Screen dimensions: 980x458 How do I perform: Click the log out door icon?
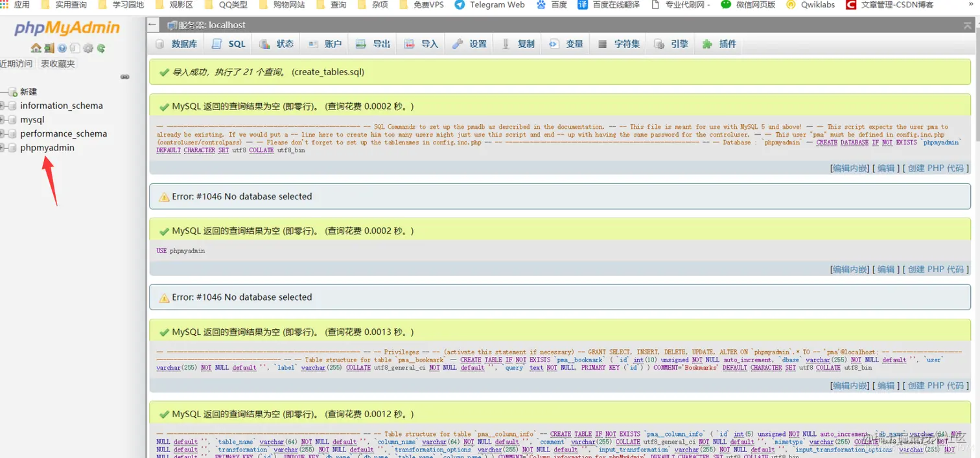point(49,48)
